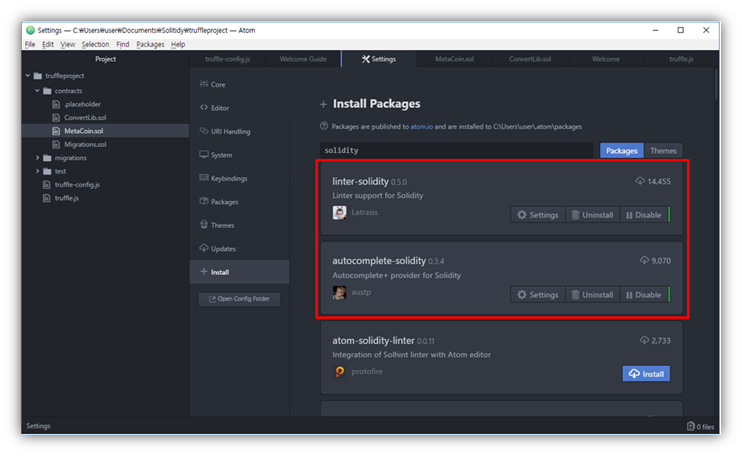The image size is (742, 456).
Task: Open .placeholder file in tree
Action: pyautogui.click(x=82, y=104)
